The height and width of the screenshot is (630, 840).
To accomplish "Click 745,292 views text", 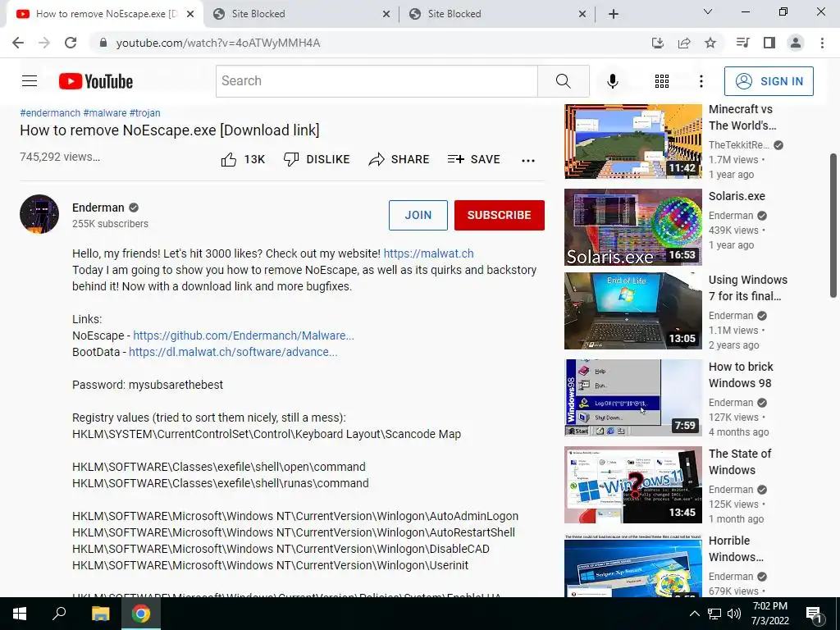I will pos(59,157).
